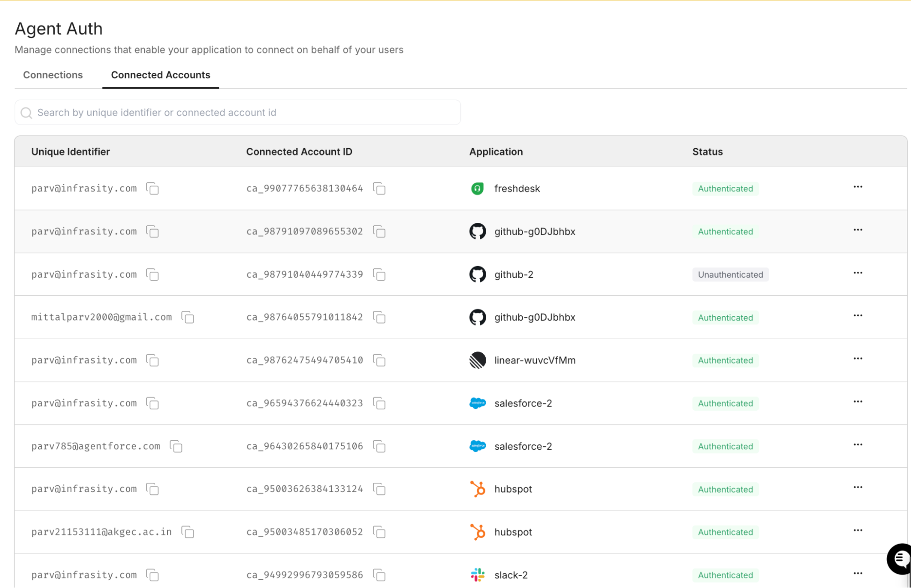Image resolution: width=911 pixels, height=588 pixels.
Task: Copy parv785@agentforce.com identifier
Action: pyautogui.click(x=176, y=446)
